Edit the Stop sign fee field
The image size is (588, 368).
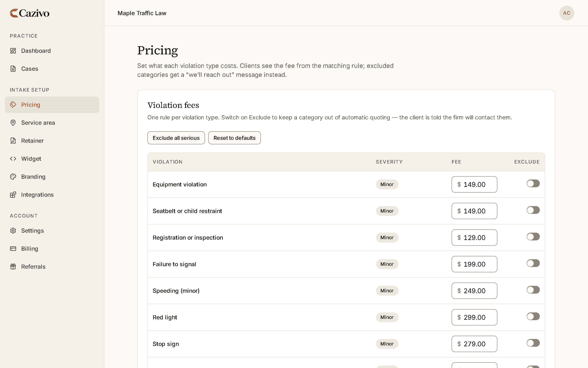474,344
